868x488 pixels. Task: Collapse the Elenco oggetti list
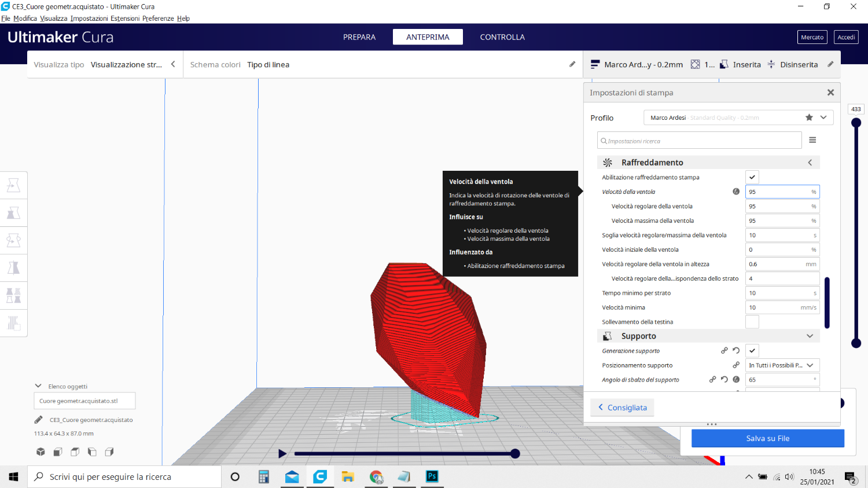pos(38,386)
